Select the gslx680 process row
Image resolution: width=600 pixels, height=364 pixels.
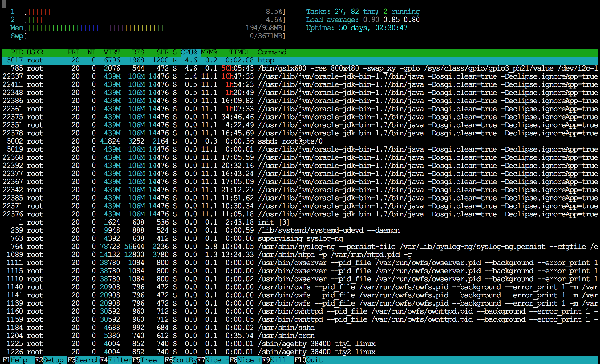pos(289,68)
